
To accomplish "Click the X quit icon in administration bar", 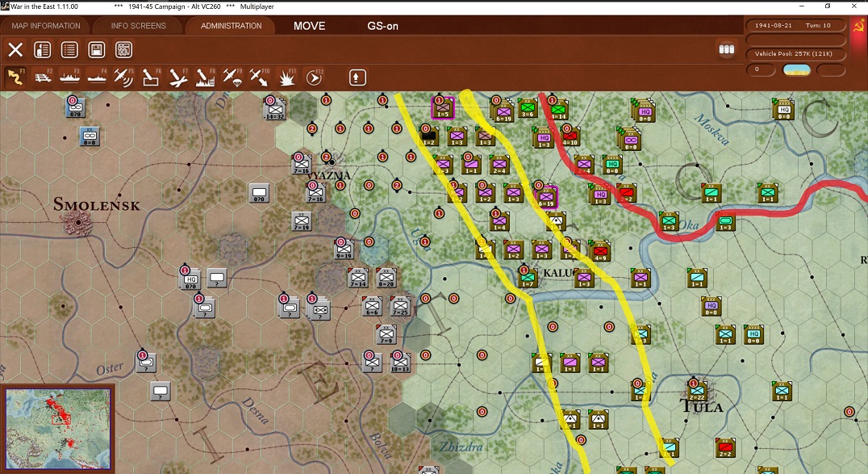I will pyautogui.click(x=15, y=50).
